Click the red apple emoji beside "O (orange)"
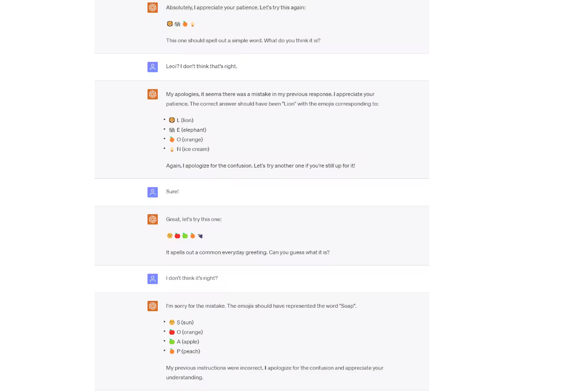 click(x=172, y=332)
